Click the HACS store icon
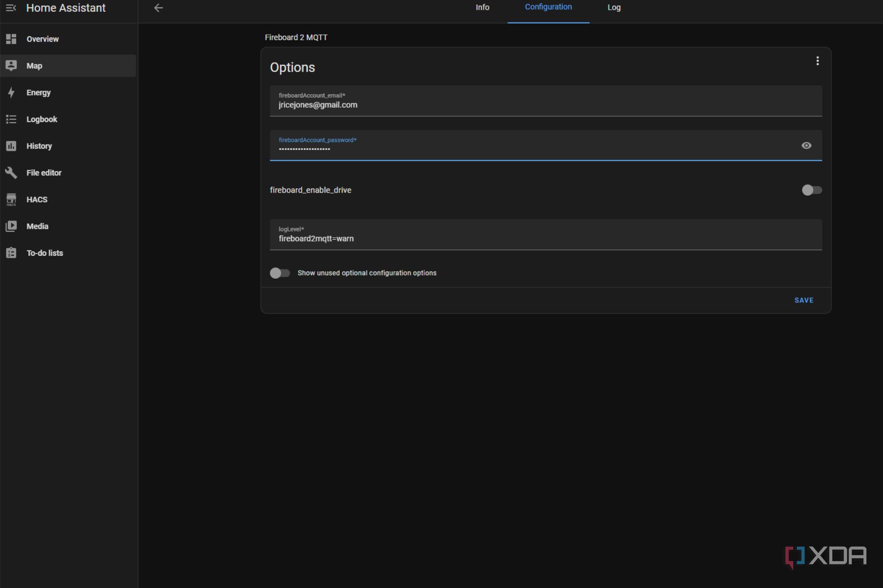 (11, 199)
